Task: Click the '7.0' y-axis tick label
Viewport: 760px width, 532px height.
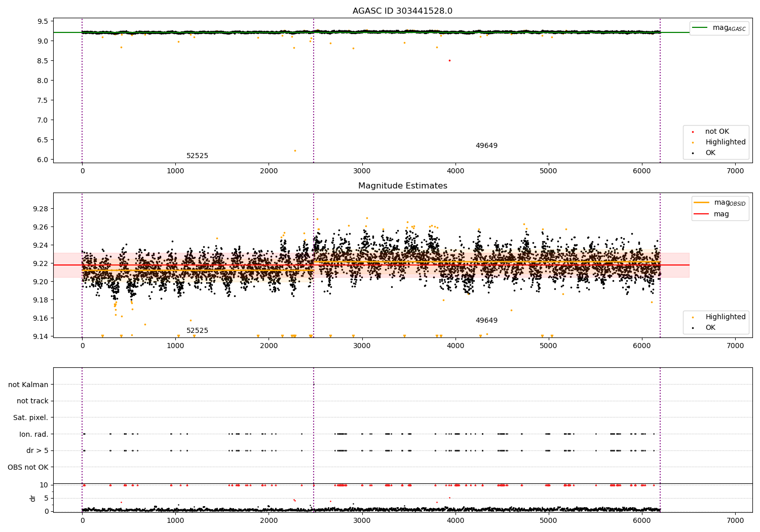Action: click(43, 120)
